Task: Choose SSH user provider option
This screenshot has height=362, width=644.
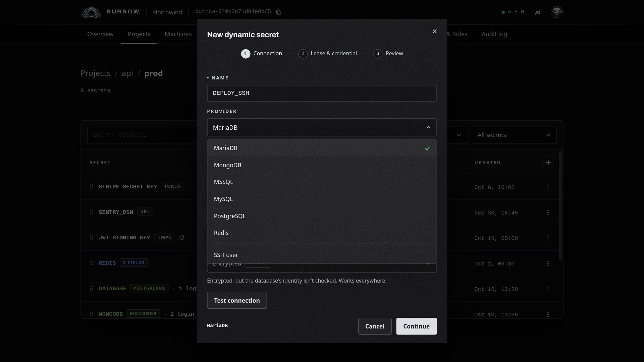Action: pyautogui.click(x=322, y=255)
